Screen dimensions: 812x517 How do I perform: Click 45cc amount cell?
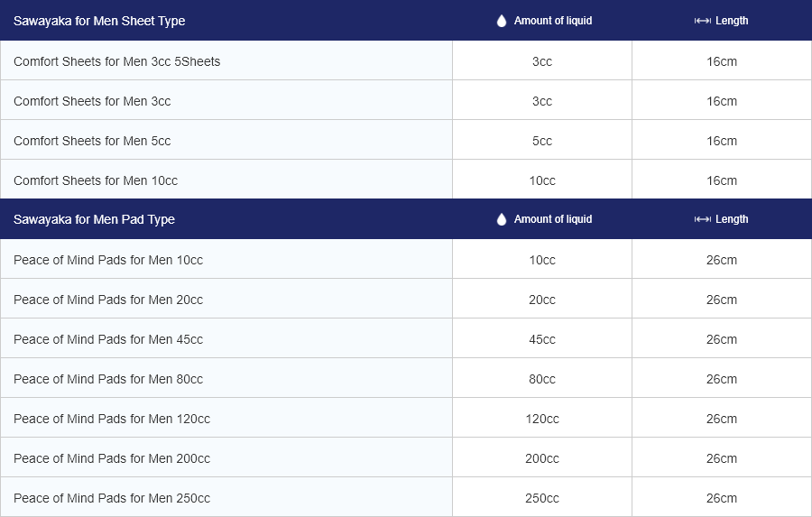tap(542, 339)
